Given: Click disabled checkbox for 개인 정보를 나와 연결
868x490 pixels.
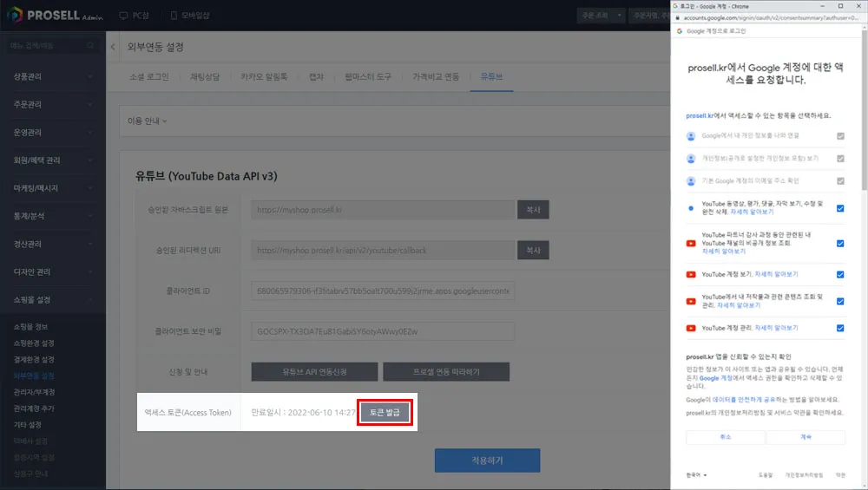Looking at the screenshot, I should 840,136.
